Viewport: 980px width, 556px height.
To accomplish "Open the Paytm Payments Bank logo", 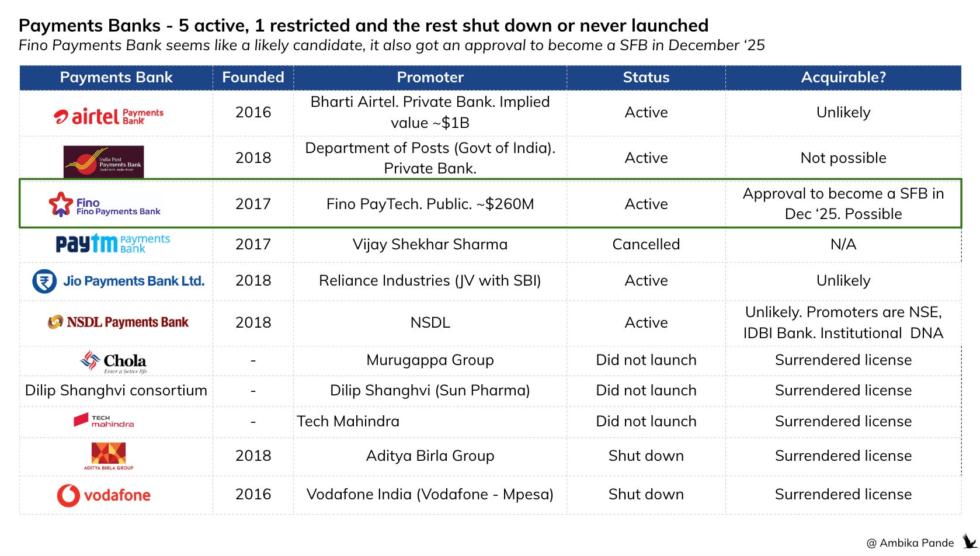I will 113,244.
